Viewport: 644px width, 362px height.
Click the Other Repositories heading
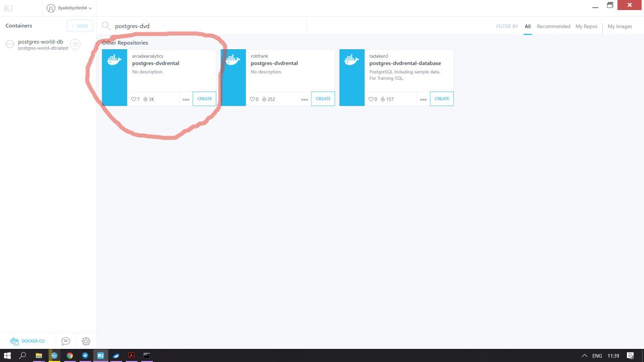pyautogui.click(x=125, y=43)
